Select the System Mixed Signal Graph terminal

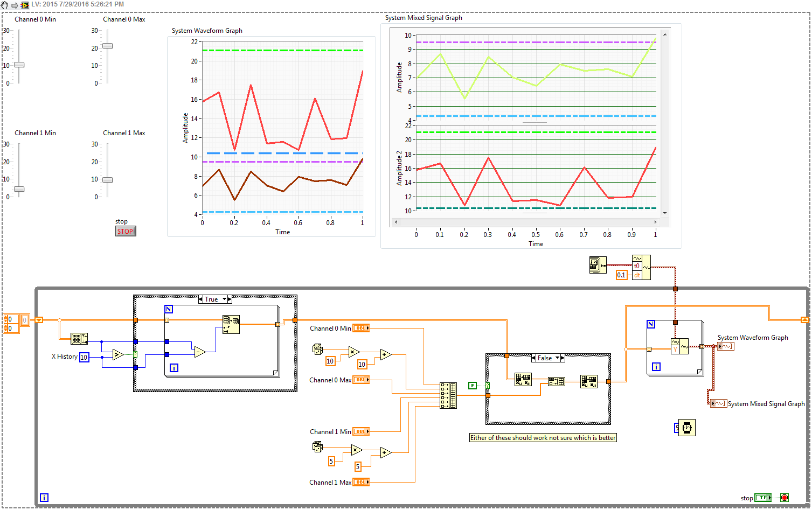click(x=718, y=403)
